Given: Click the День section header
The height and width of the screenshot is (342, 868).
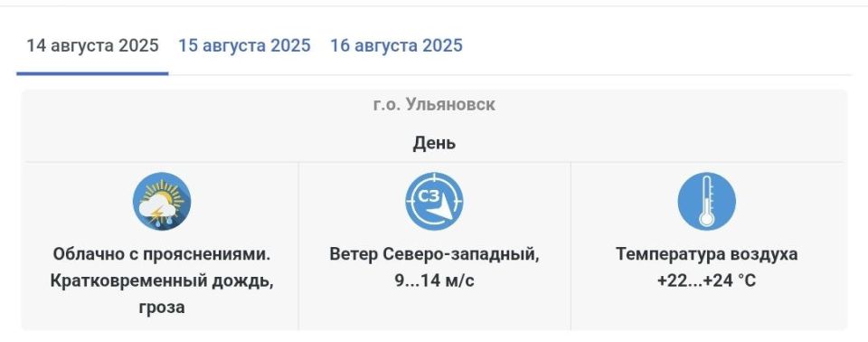Looking at the screenshot, I should click(x=434, y=143).
